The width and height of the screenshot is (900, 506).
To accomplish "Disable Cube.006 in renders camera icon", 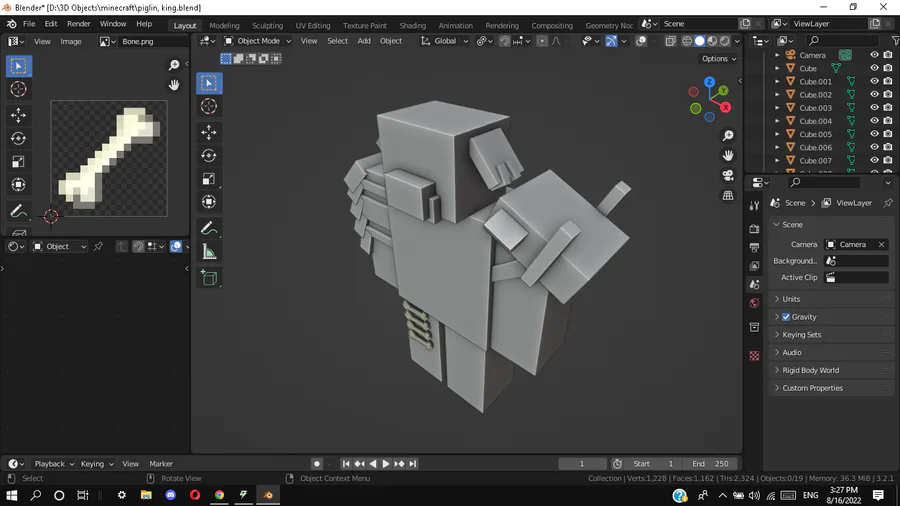I will (888, 147).
